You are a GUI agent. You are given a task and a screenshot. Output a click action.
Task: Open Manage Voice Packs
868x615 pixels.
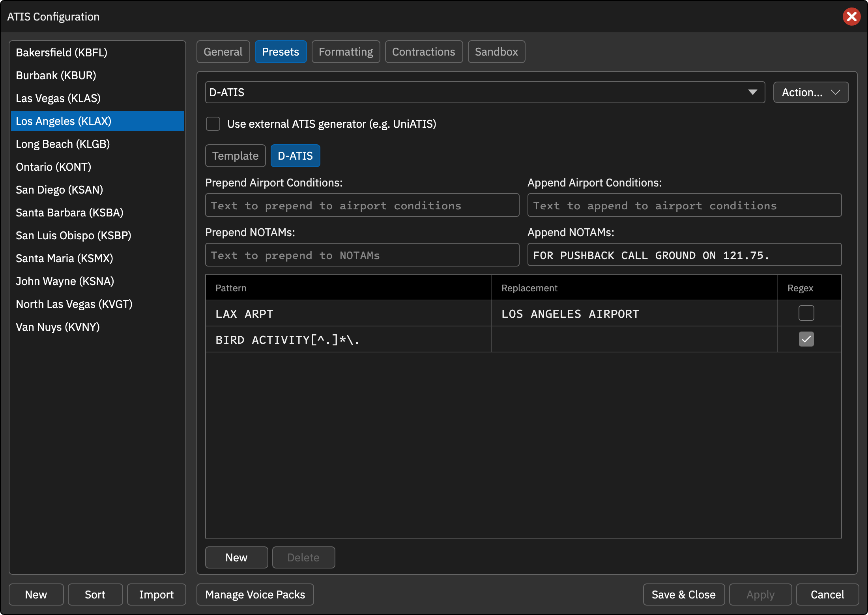(255, 594)
